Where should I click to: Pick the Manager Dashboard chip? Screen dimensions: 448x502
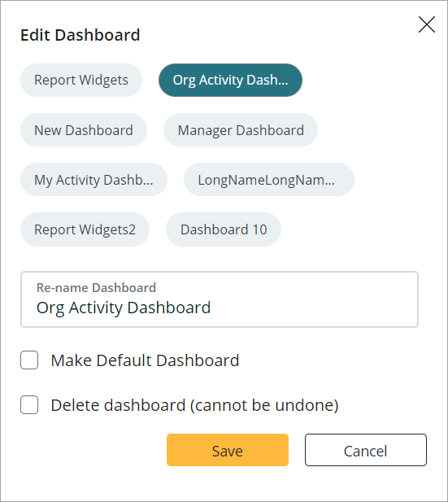coord(241,130)
